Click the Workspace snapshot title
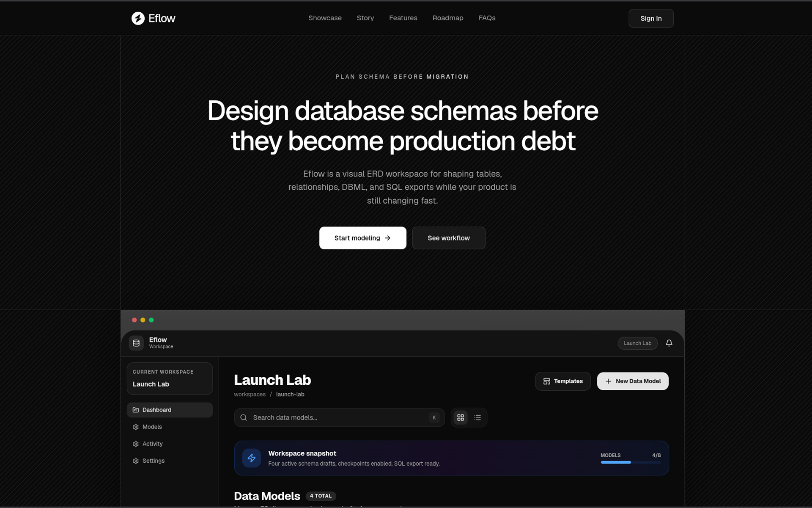Image resolution: width=812 pixels, height=508 pixels. click(x=302, y=453)
